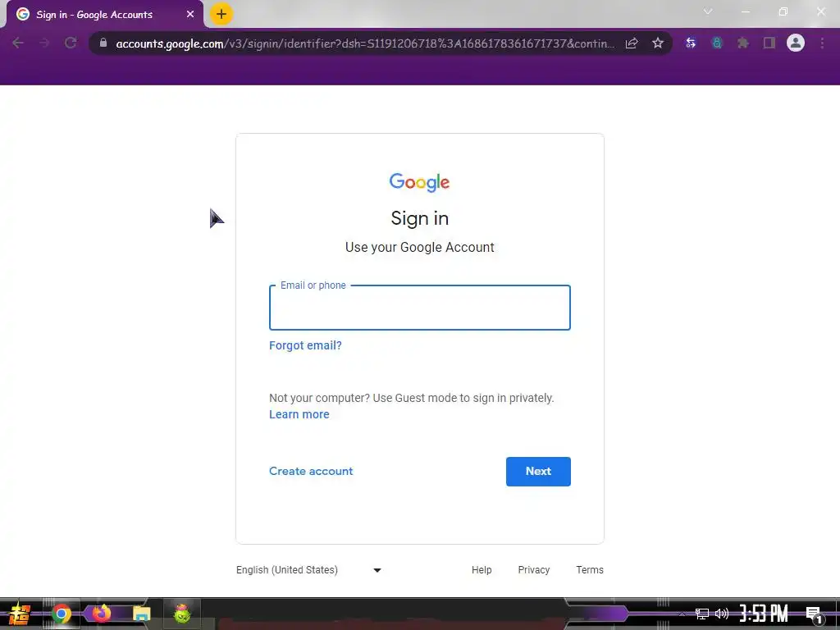Image resolution: width=840 pixels, height=630 pixels.
Task: Open the tab search chevron
Action: click(708, 11)
